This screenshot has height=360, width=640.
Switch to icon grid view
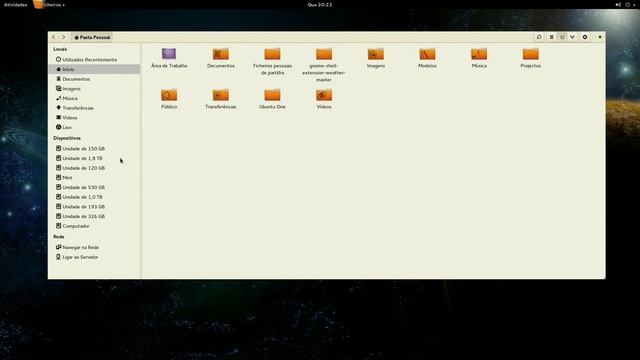pos(562,37)
